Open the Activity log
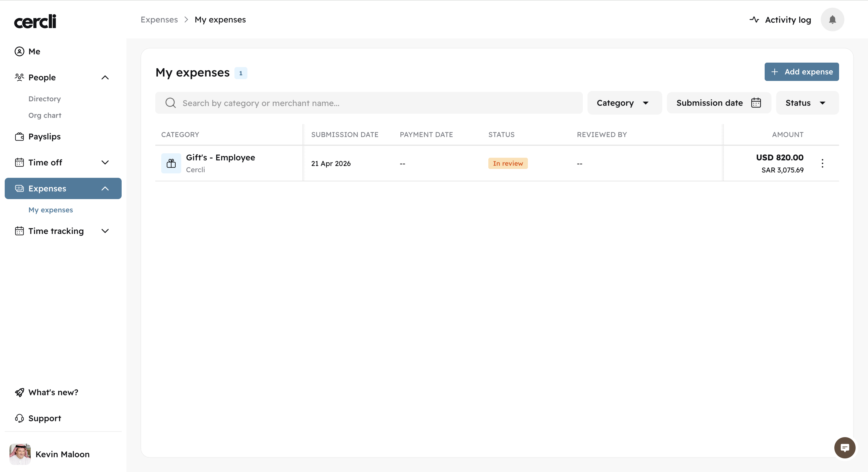The image size is (868, 472). pos(780,20)
